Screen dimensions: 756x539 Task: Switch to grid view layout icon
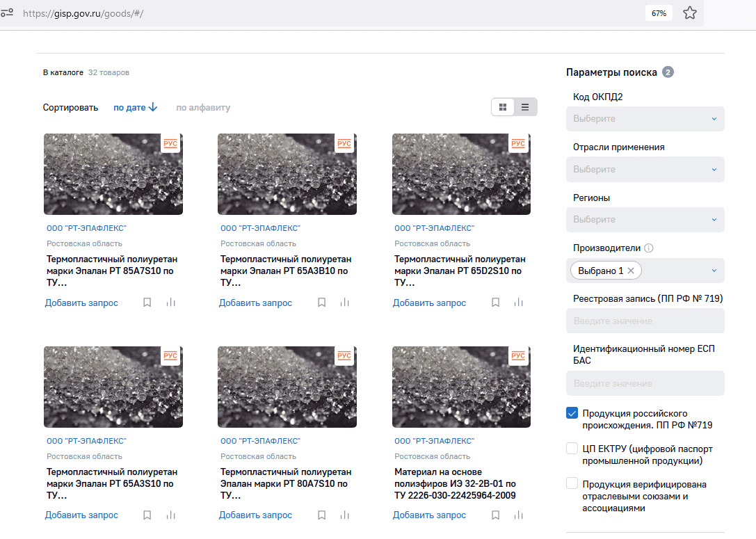pos(502,107)
